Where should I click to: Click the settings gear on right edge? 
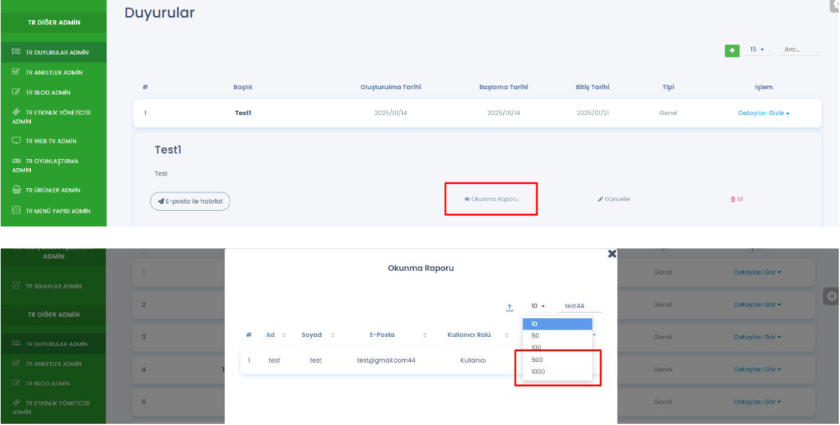coord(830,296)
